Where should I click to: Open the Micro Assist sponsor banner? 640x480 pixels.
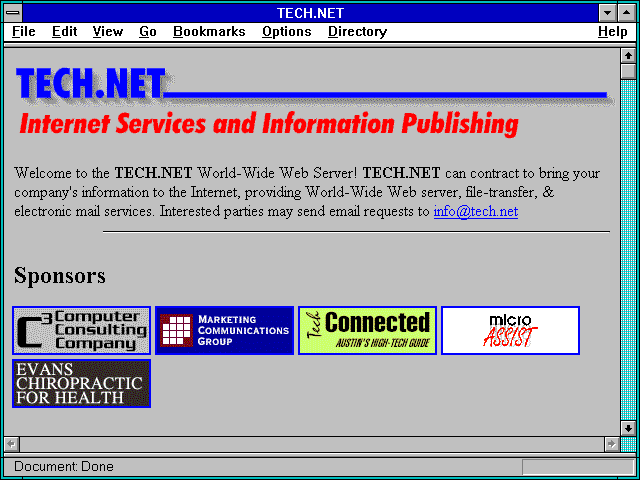[x=510, y=331]
